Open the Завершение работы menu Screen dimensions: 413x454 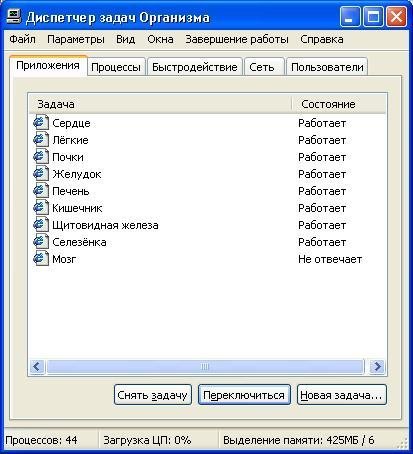[x=237, y=39]
